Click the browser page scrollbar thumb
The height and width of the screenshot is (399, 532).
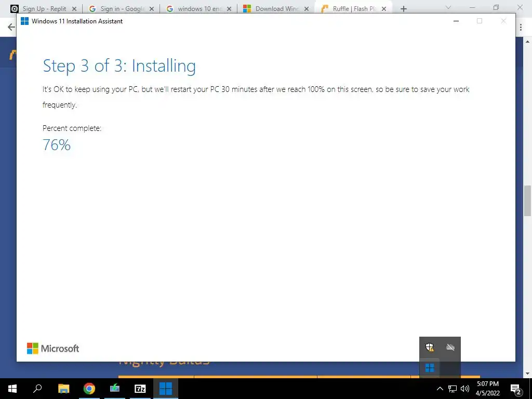tap(527, 201)
